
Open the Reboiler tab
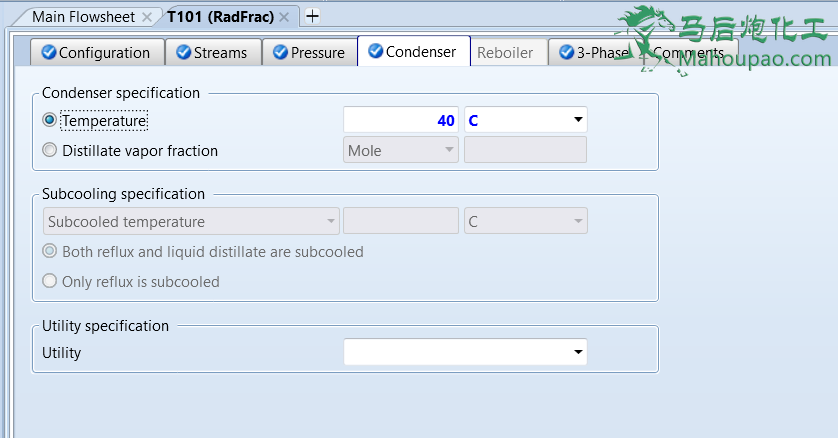coord(505,52)
